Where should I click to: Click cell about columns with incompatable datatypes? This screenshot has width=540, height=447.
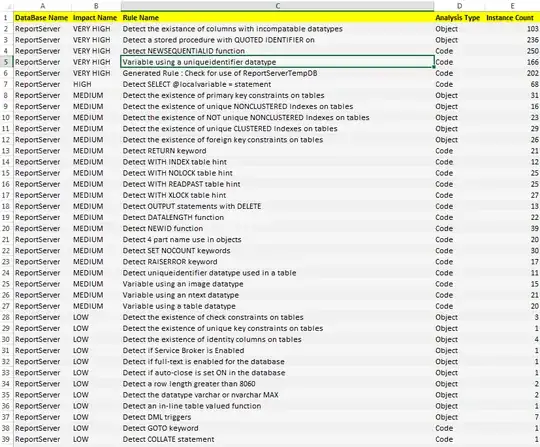[x=277, y=29]
